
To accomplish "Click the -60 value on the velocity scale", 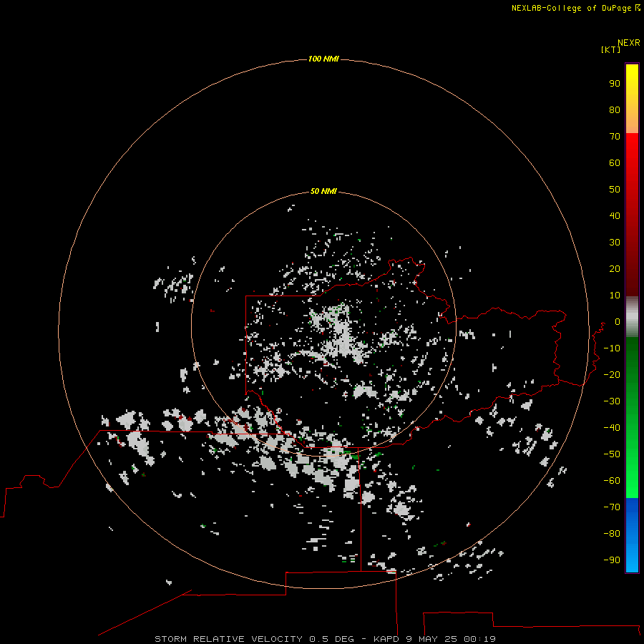I will tap(612, 481).
